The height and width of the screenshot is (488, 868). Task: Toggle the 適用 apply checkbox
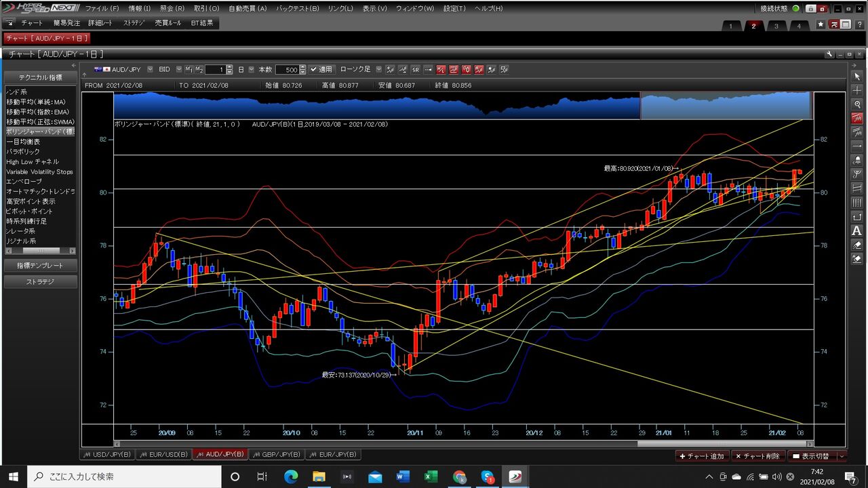321,69
